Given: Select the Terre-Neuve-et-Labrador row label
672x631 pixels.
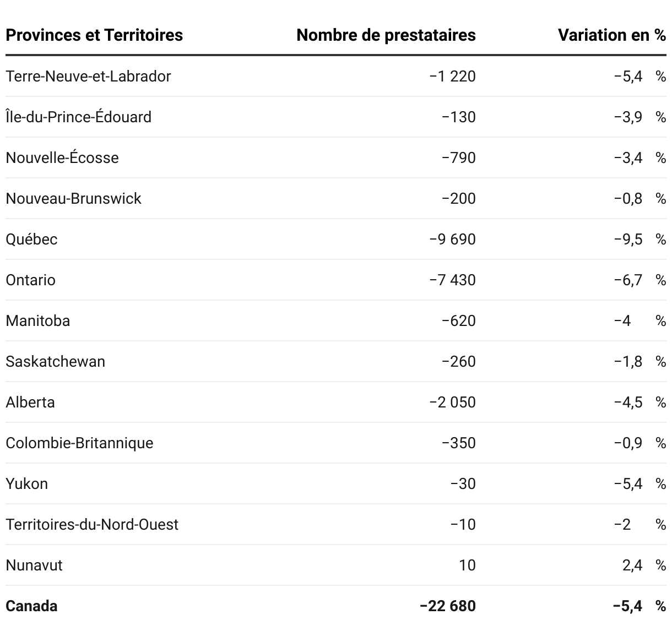Looking at the screenshot, I should pos(88,76).
